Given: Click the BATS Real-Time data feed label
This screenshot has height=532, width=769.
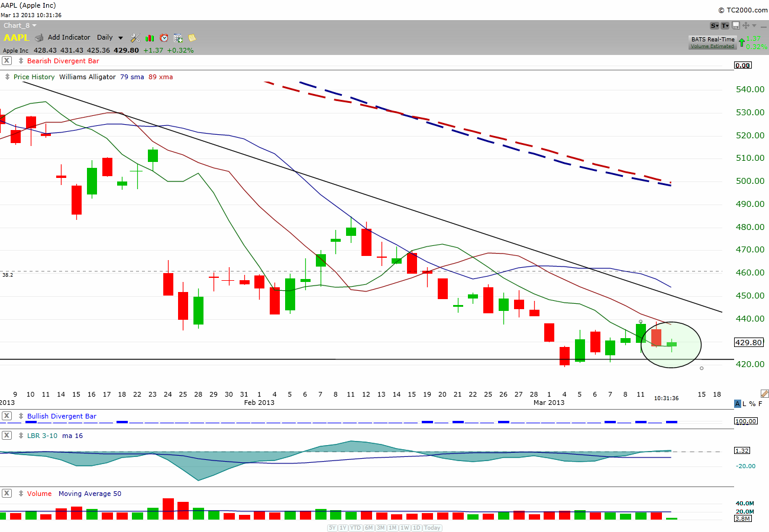Looking at the screenshot, I should 713,40.
